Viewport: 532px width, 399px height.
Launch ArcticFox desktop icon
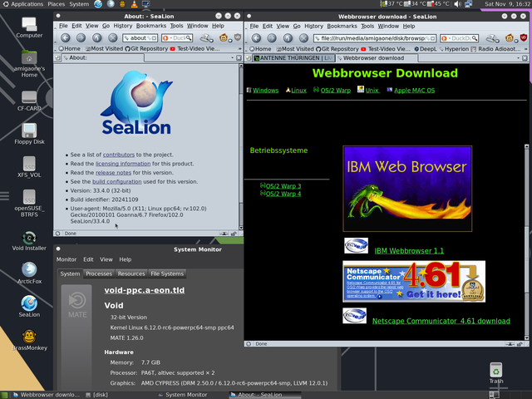tap(29, 273)
